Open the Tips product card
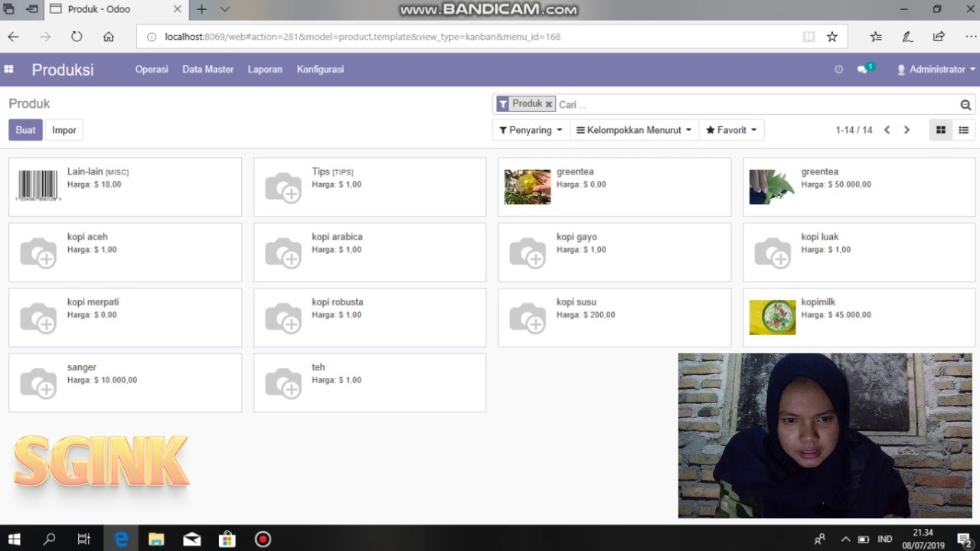The height and width of the screenshot is (551, 980). [x=370, y=187]
